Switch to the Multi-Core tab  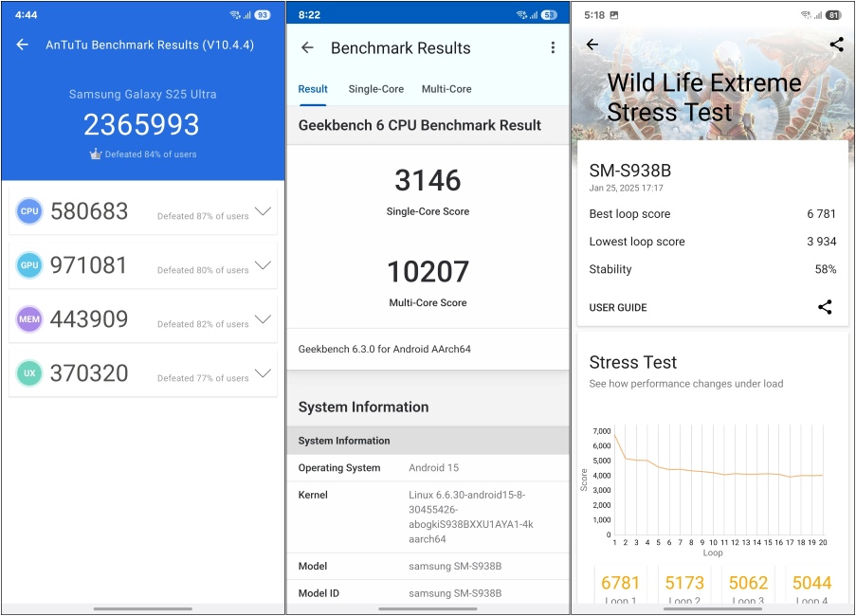pyautogui.click(x=446, y=89)
